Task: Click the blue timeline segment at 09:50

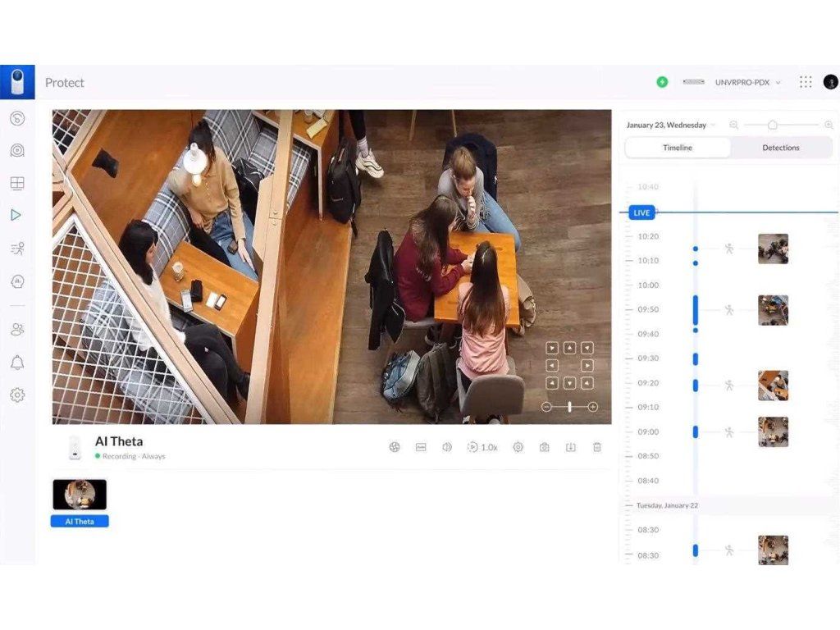Action: (696, 309)
